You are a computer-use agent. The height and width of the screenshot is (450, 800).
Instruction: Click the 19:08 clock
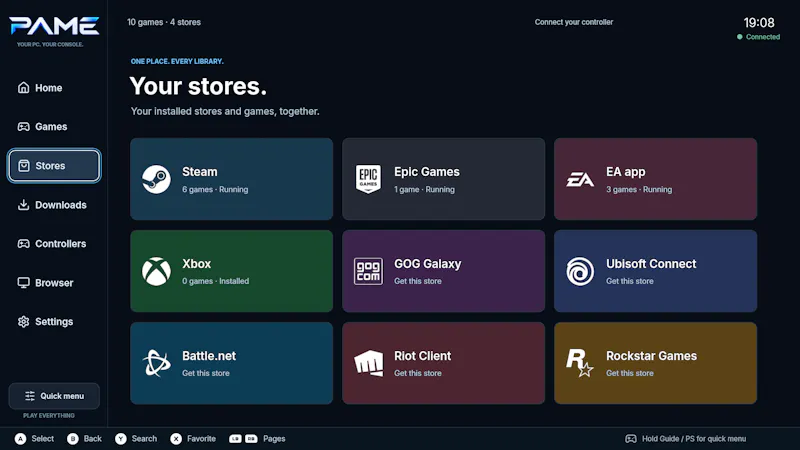[759, 22]
